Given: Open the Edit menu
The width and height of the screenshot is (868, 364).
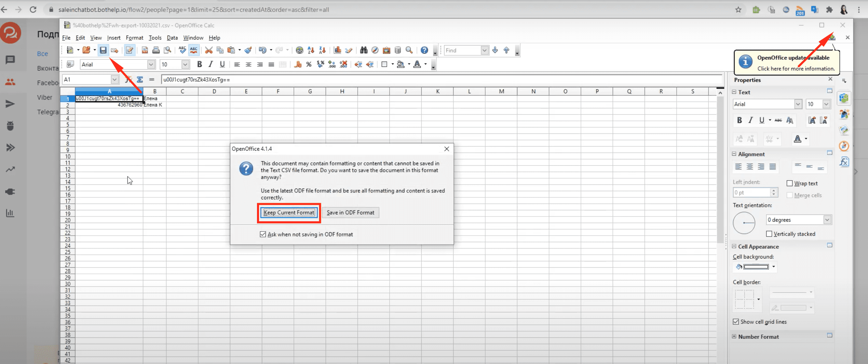Looking at the screenshot, I should coord(80,38).
